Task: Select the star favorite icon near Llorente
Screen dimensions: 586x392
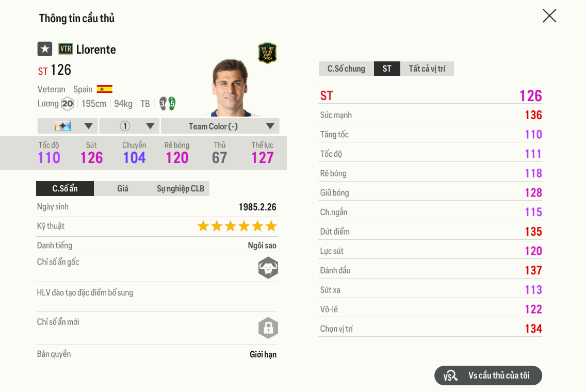Action: [x=44, y=48]
